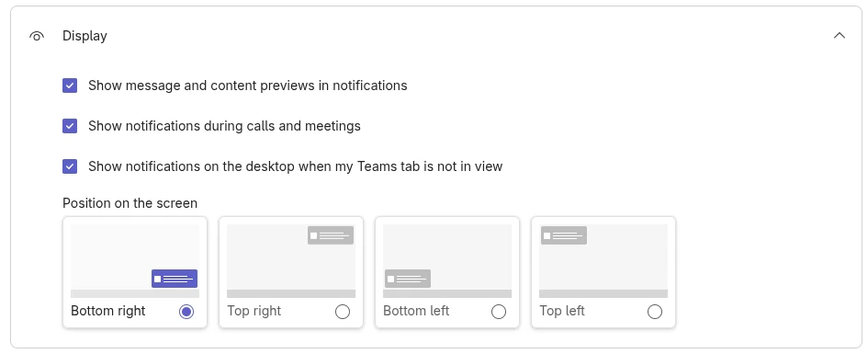Click the gray toast icon in Top left preview
The image size is (868, 354).
click(x=564, y=235)
